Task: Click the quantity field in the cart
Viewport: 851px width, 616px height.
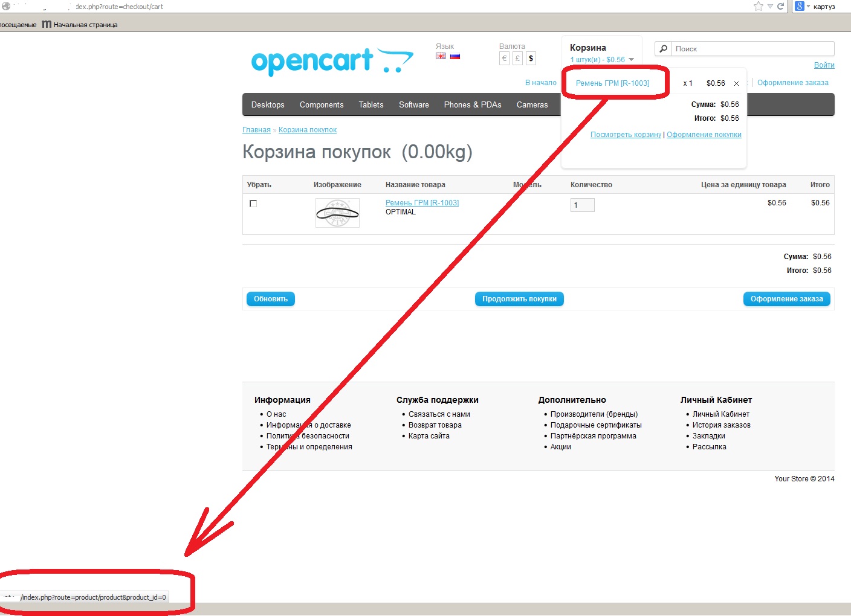Action: click(x=582, y=205)
